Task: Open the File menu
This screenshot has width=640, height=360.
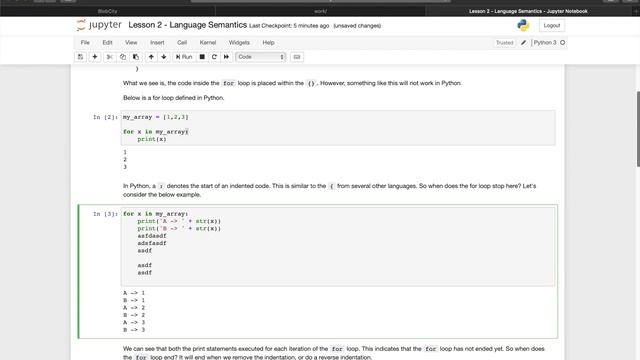Action: 85,42
